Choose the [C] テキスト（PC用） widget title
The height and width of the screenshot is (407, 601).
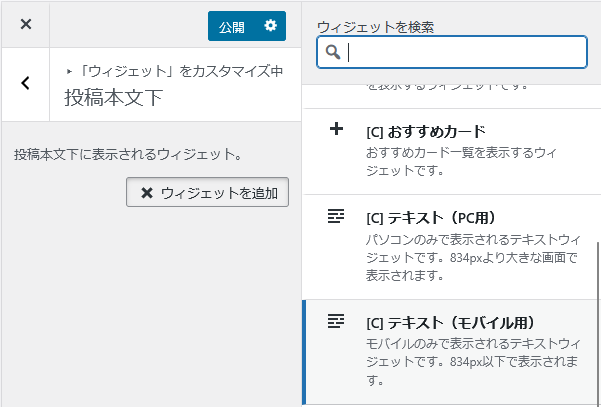pos(431,218)
